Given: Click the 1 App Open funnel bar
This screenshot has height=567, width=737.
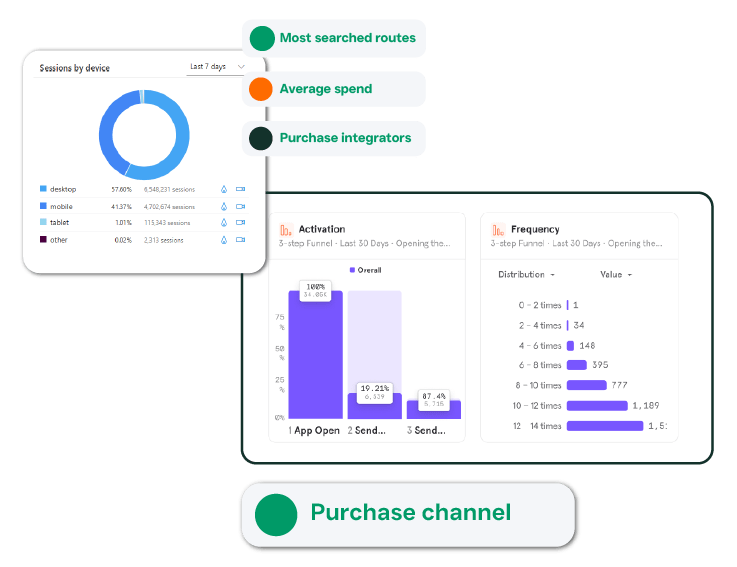Looking at the screenshot, I should [x=315, y=355].
